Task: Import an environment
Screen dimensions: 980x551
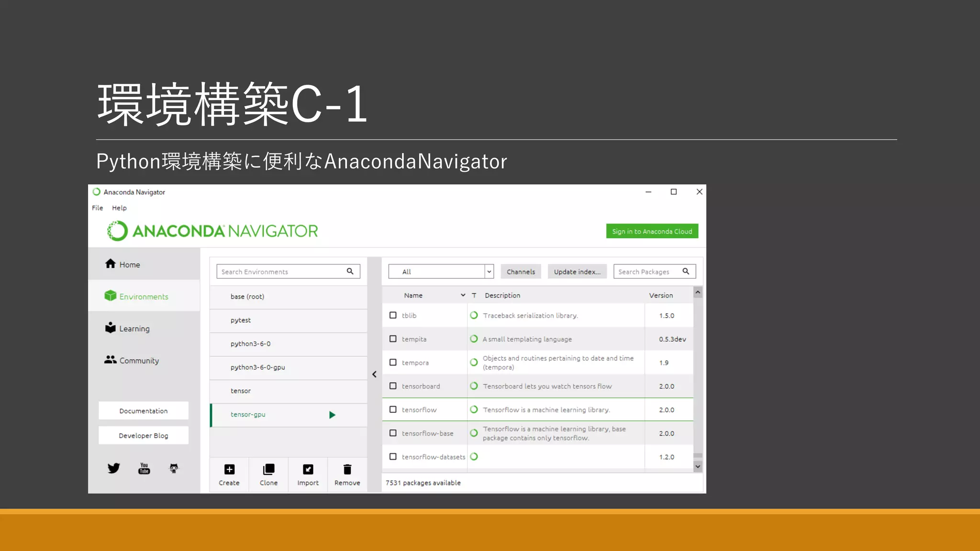Action: [x=308, y=474]
